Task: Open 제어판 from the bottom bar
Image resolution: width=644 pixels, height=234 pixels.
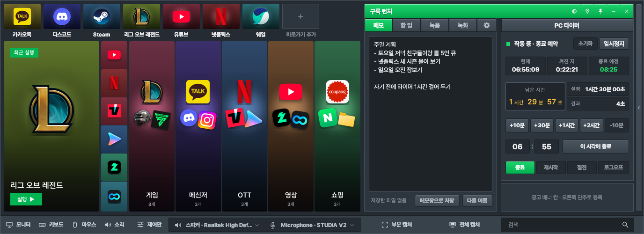Action: (149, 225)
